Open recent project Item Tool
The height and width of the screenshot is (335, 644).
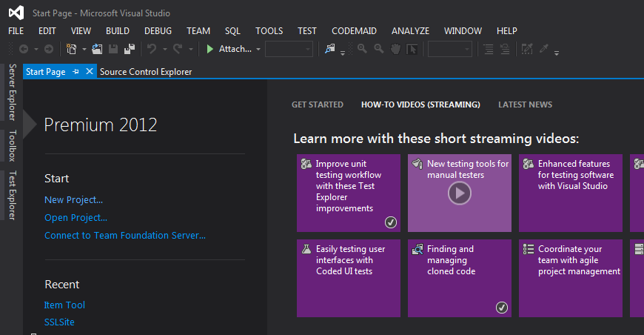(x=64, y=305)
